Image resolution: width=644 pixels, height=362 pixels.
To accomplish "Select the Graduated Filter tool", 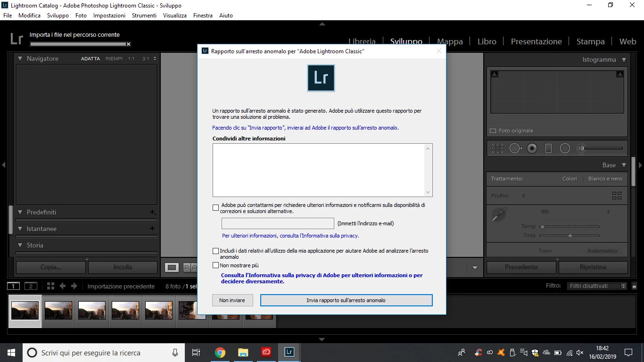I will (548, 148).
